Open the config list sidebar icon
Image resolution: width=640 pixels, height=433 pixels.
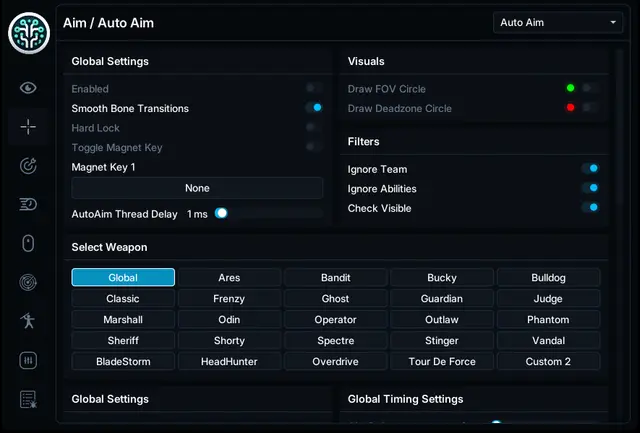(x=28, y=399)
